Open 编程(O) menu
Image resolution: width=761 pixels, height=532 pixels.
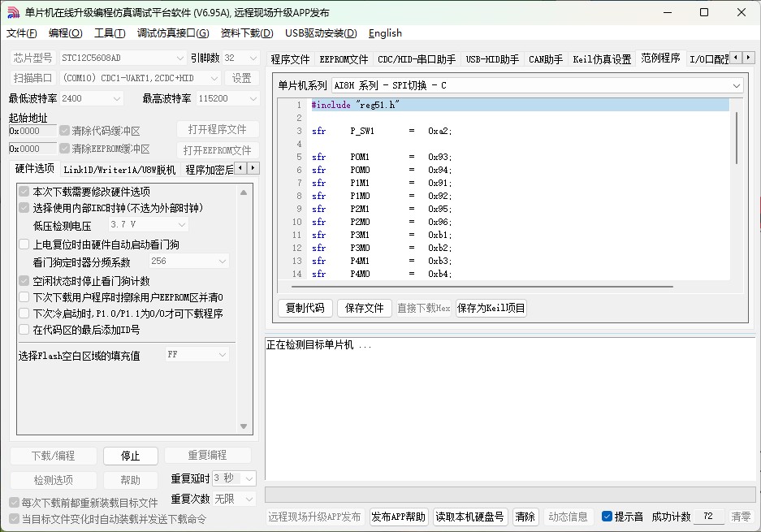pos(66,33)
